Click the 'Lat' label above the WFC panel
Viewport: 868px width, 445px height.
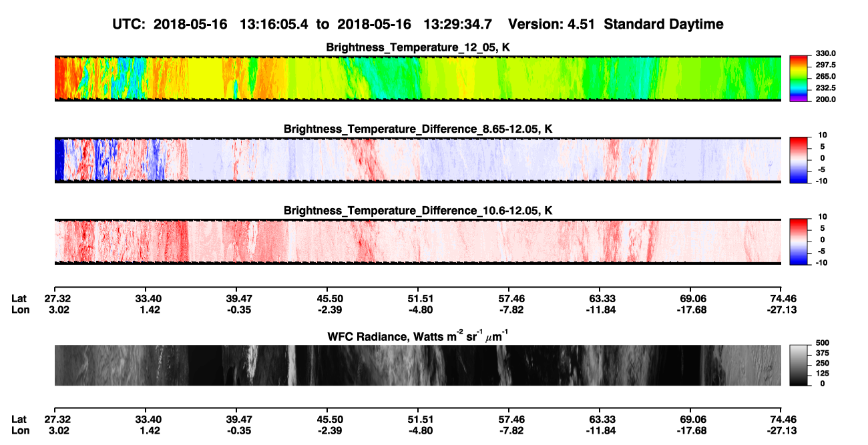[x=19, y=298]
